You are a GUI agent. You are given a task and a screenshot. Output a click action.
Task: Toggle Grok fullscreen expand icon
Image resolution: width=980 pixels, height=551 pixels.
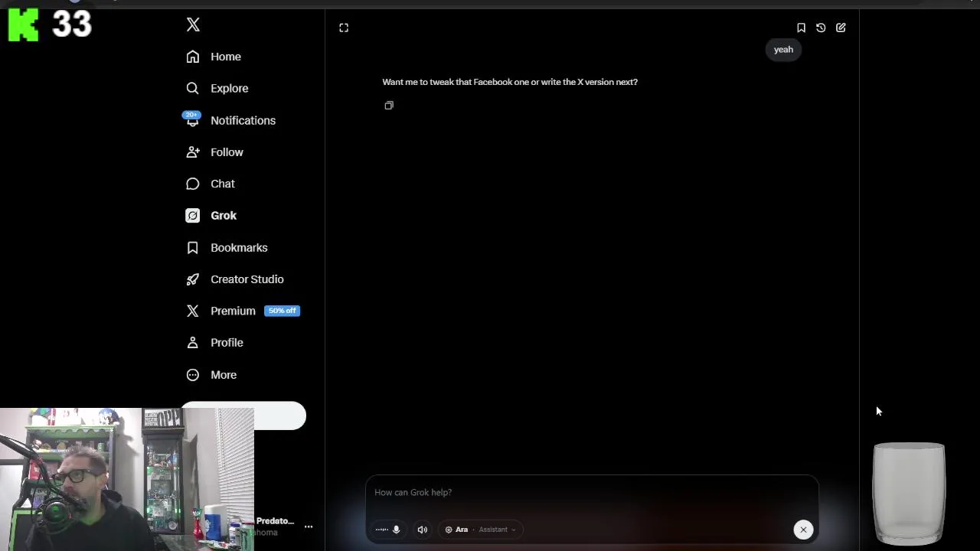[x=344, y=28]
